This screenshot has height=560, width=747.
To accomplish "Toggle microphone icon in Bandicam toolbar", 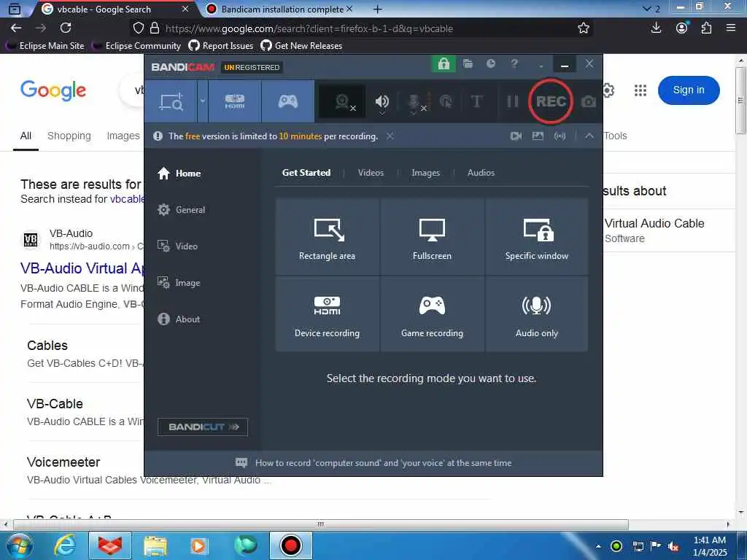I will pos(414,102).
